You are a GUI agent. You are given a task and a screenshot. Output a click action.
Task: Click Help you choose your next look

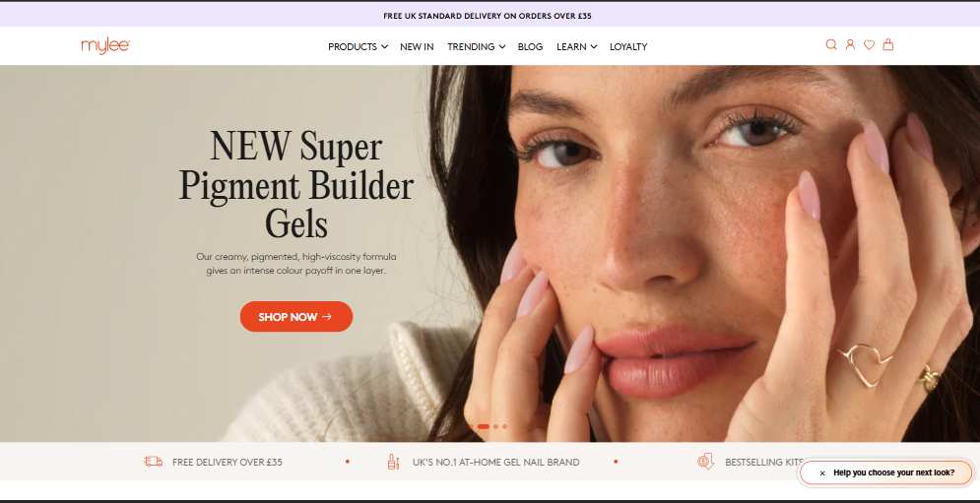893,473
